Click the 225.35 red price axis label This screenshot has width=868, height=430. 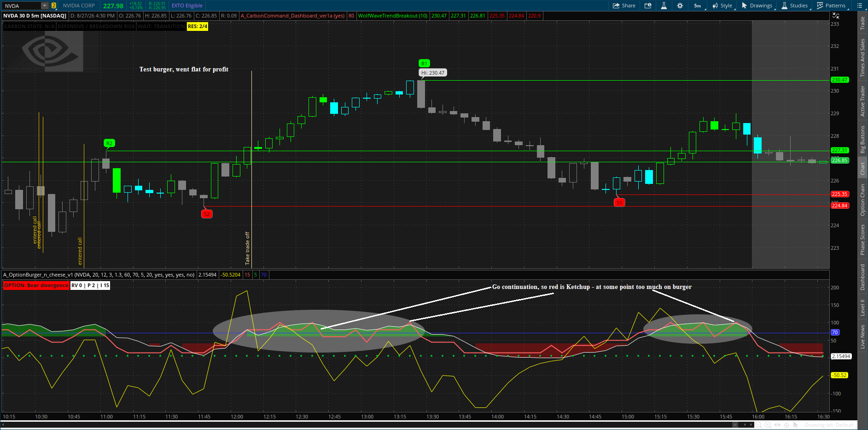839,194
